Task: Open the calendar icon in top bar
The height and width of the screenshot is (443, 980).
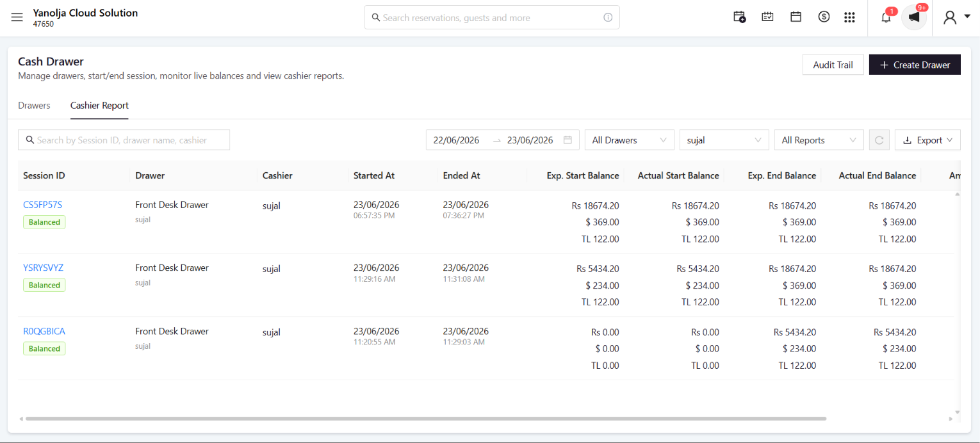Action: (796, 17)
